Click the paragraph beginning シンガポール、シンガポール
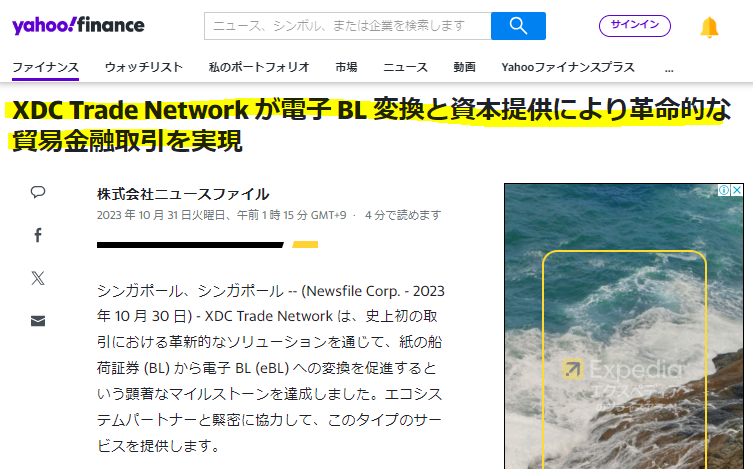This screenshot has height=469, width=753. [271, 368]
